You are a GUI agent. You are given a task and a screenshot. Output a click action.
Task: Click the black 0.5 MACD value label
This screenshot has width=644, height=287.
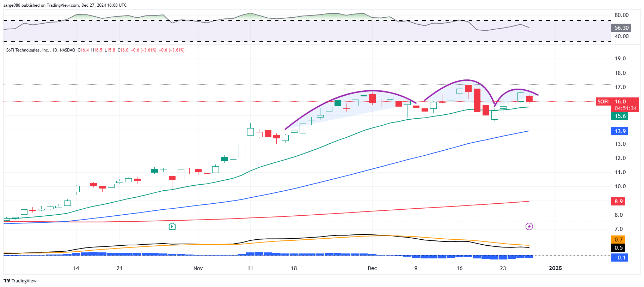618,248
